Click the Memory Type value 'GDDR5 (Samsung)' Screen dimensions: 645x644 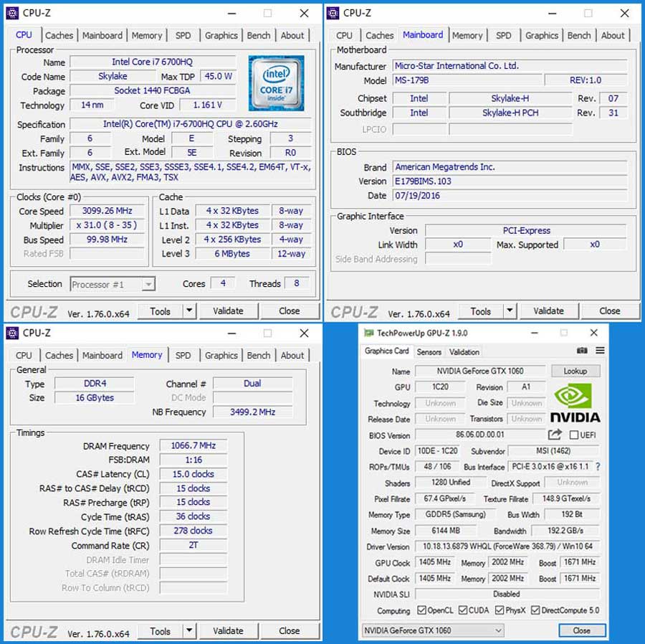(455, 514)
